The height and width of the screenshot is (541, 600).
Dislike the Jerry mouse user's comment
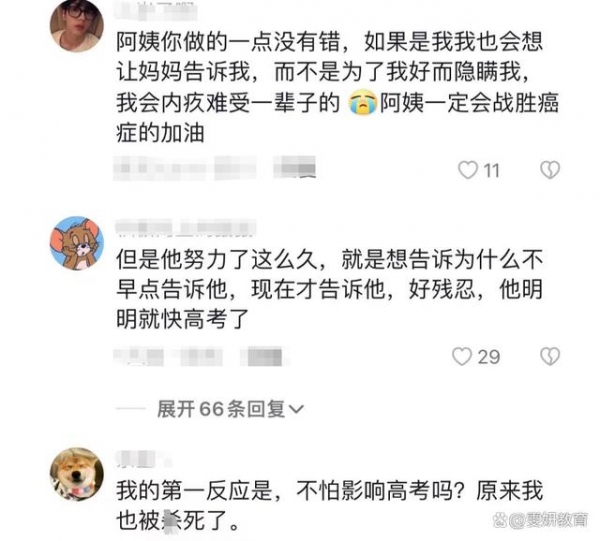coord(550,357)
